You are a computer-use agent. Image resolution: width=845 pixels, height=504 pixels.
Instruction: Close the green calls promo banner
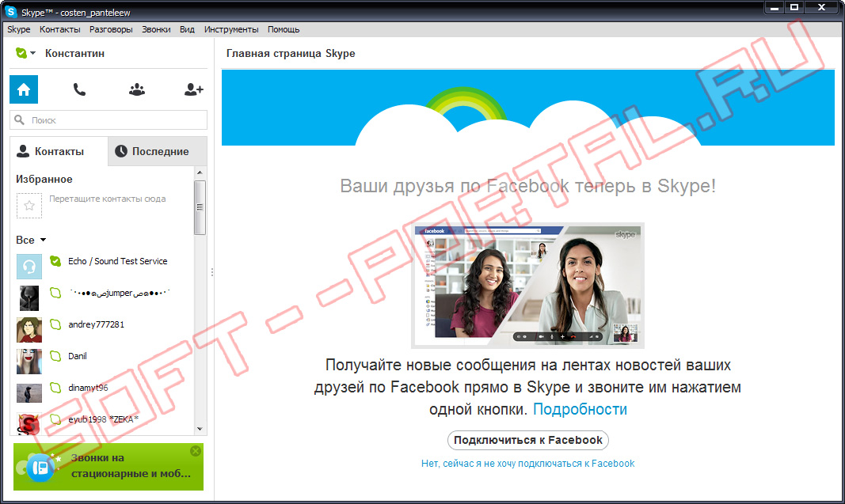[196, 451]
